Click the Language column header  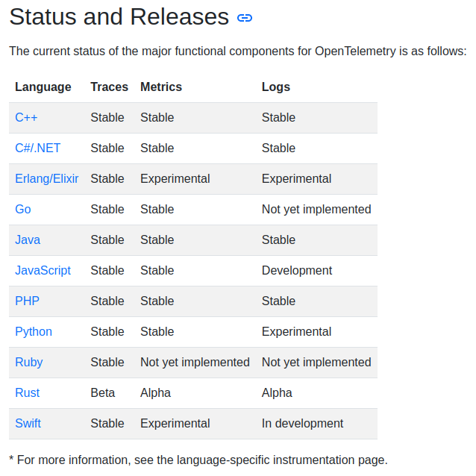pyautogui.click(x=43, y=87)
